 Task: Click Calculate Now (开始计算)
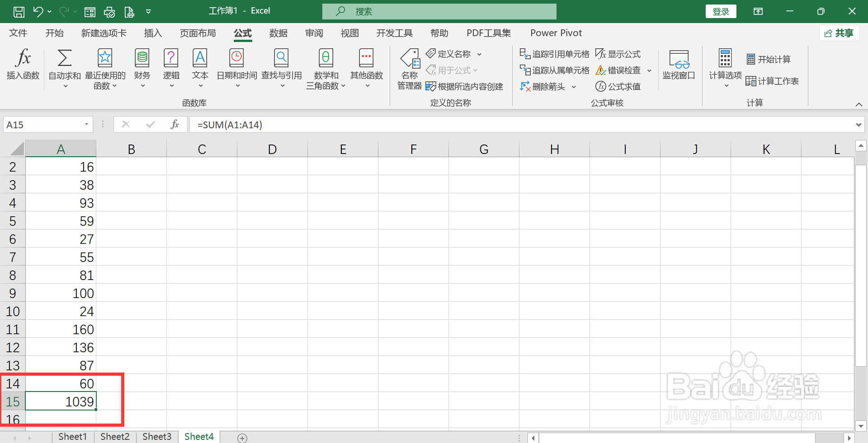[769, 59]
